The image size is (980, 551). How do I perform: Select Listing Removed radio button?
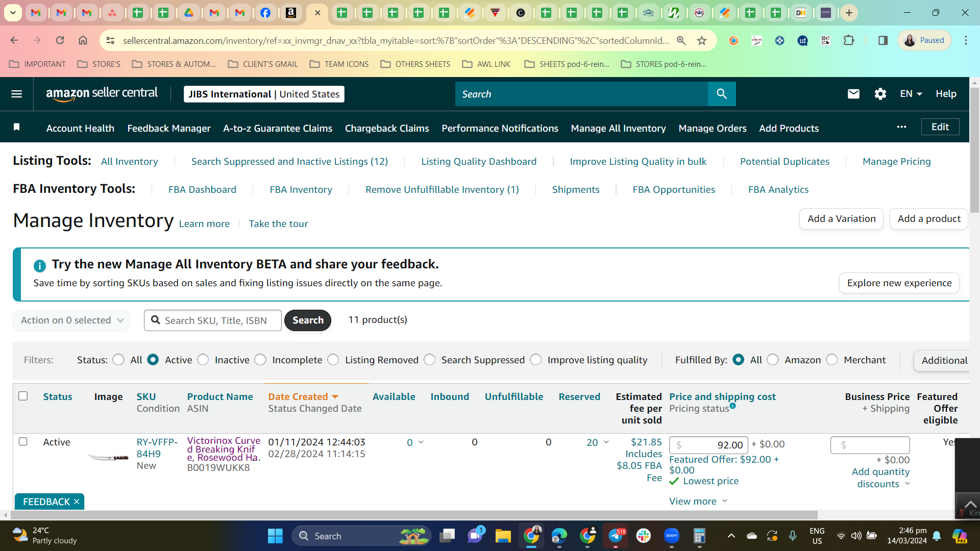(x=333, y=360)
